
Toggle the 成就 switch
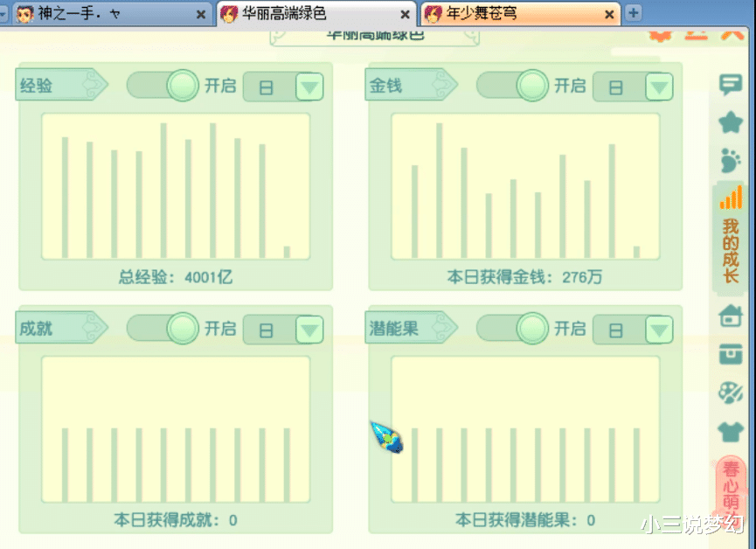(x=163, y=329)
